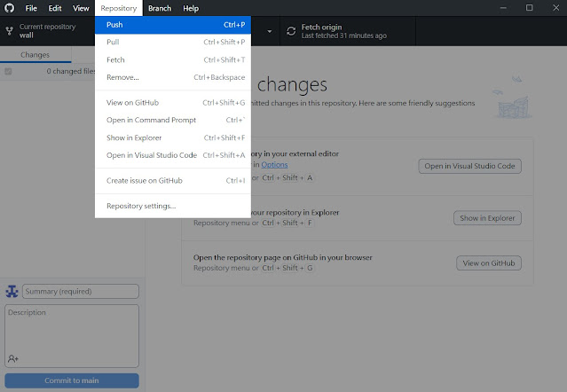Choose Fetch in the Repository menu

(x=173, y=60)
